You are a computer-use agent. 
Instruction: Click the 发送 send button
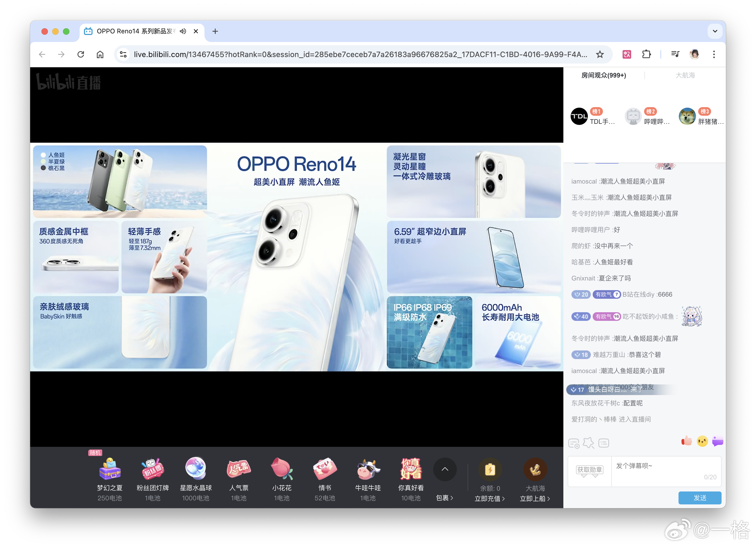tap(700, 498)
